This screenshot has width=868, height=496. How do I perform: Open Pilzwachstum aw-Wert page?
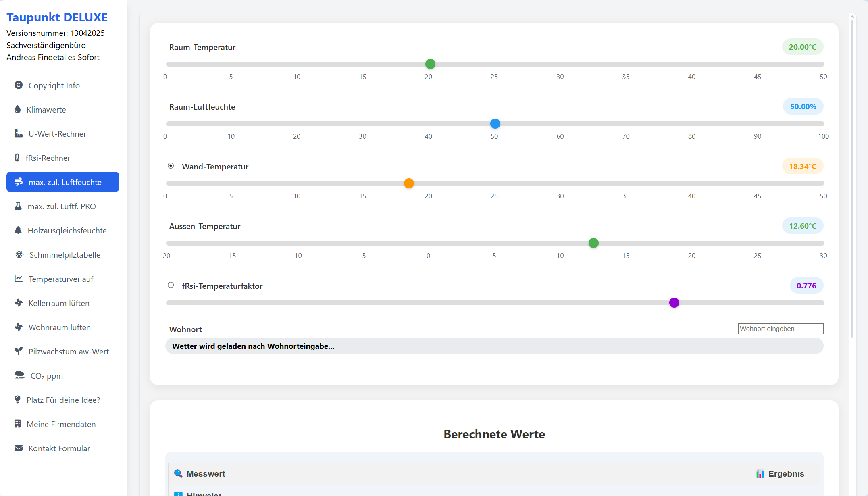pyautogui.click(x=63, y=351)
